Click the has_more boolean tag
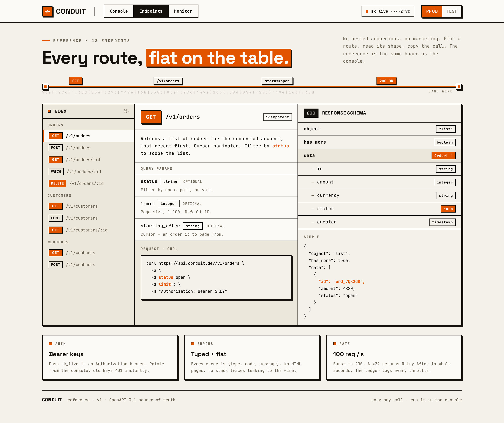Image resolution: width=504 pixels, height=423 pixels. 445,142
